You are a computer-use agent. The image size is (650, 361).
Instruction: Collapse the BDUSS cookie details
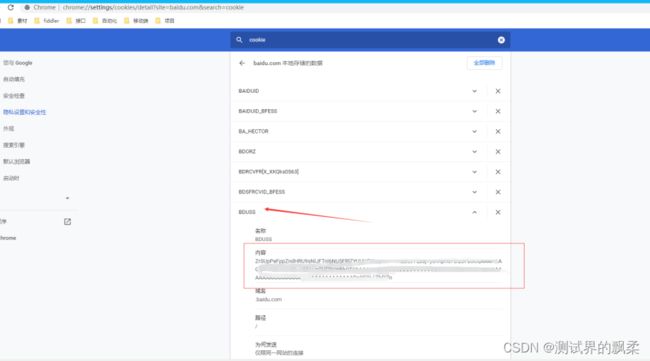point(474,212)
